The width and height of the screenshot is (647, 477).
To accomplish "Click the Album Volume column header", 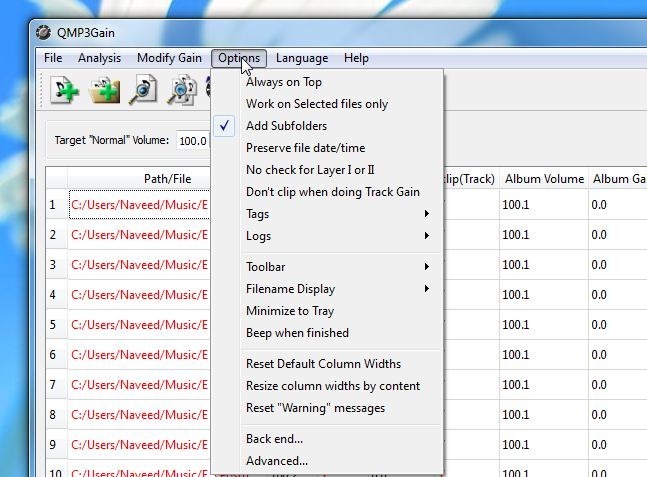I will tap(544, 179).
